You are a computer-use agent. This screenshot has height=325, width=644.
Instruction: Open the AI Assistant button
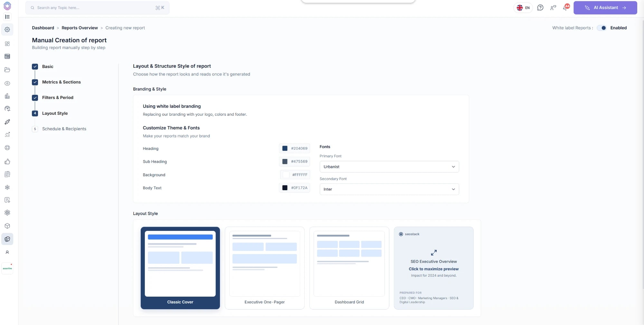point(605,8)
